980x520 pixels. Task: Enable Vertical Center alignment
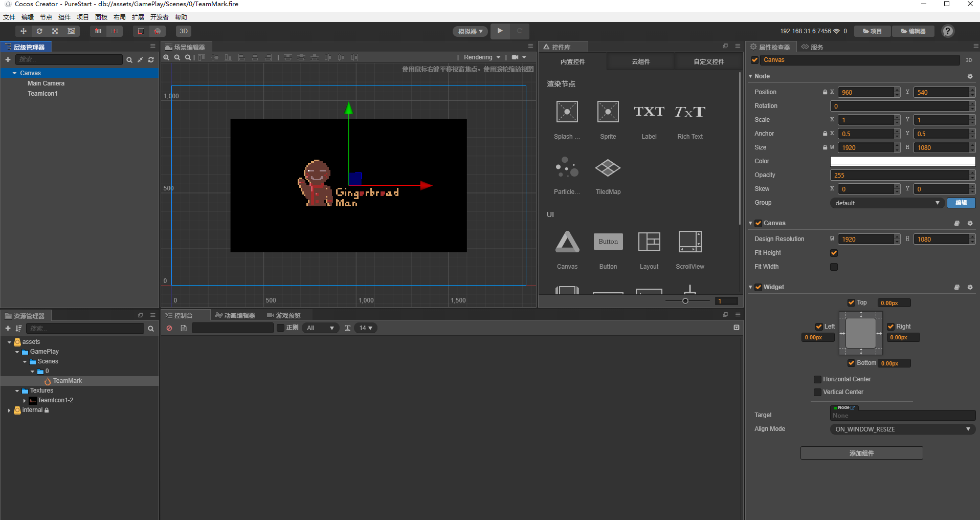pos(817,392)
